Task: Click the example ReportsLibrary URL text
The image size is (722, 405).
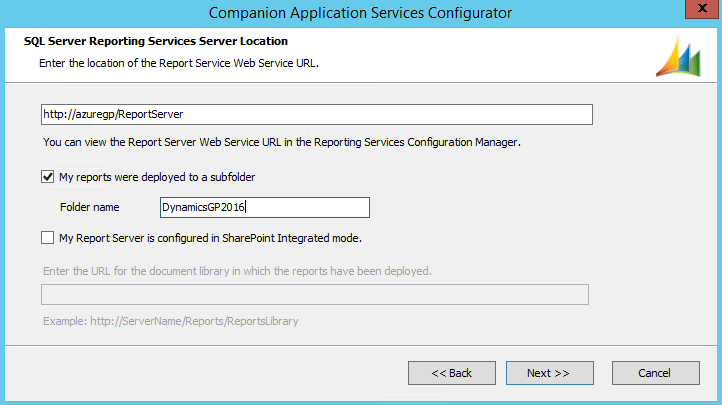Action: click(170, 321)
